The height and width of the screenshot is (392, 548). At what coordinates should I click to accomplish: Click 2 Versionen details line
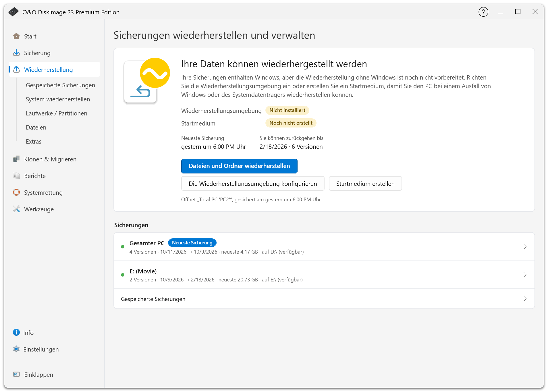pos(216,280)
